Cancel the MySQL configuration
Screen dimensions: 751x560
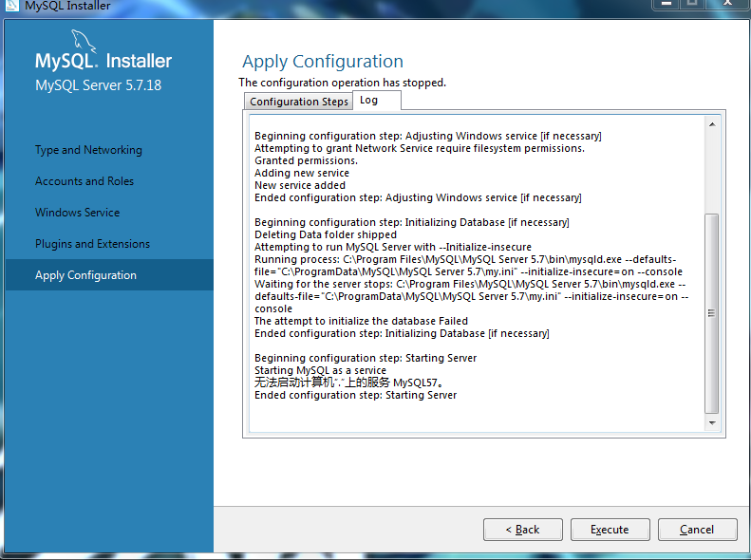697,530
